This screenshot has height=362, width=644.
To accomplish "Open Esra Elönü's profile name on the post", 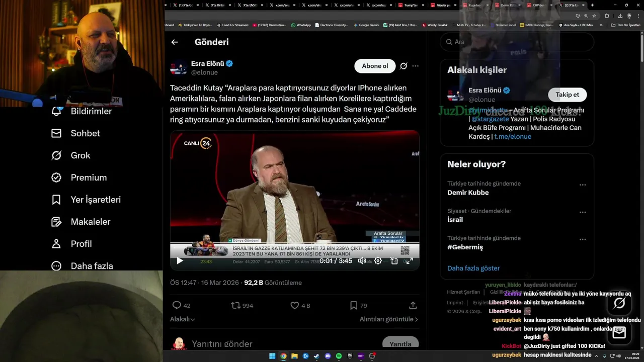I will 208,64.
